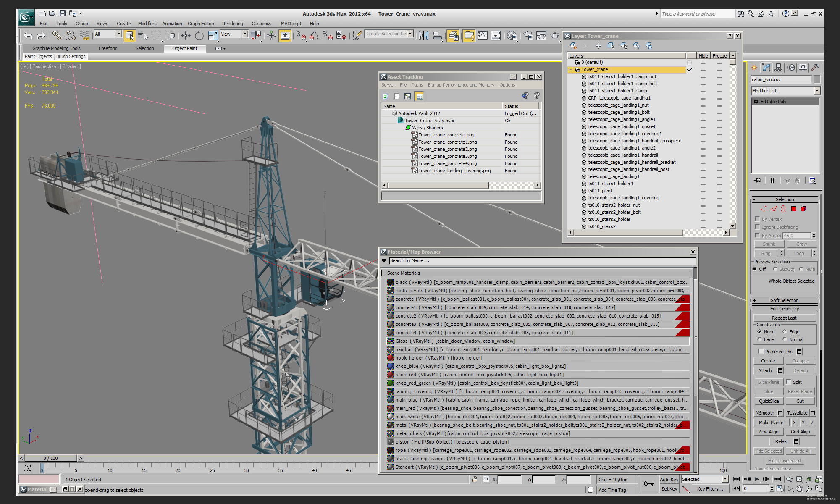
Task: Check the Preserve UVs option
Action: tap(761, 351)
